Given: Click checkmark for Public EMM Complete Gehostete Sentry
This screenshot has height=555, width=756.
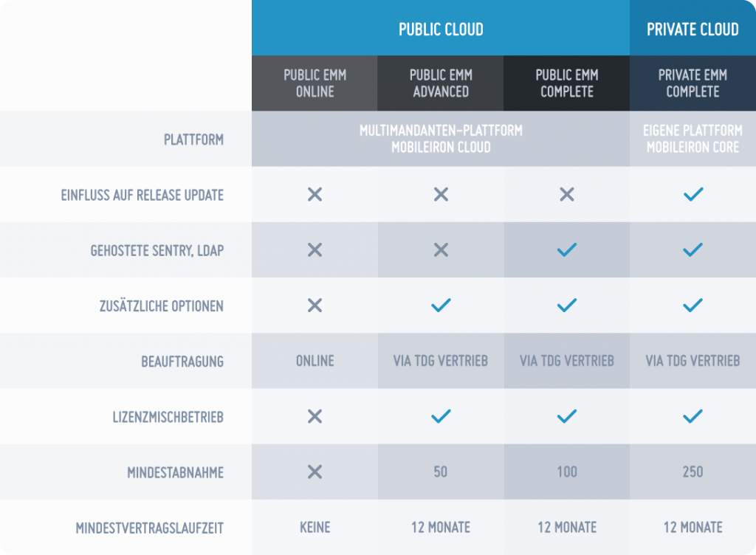Looking at the screenshot, I should [567, 250].
